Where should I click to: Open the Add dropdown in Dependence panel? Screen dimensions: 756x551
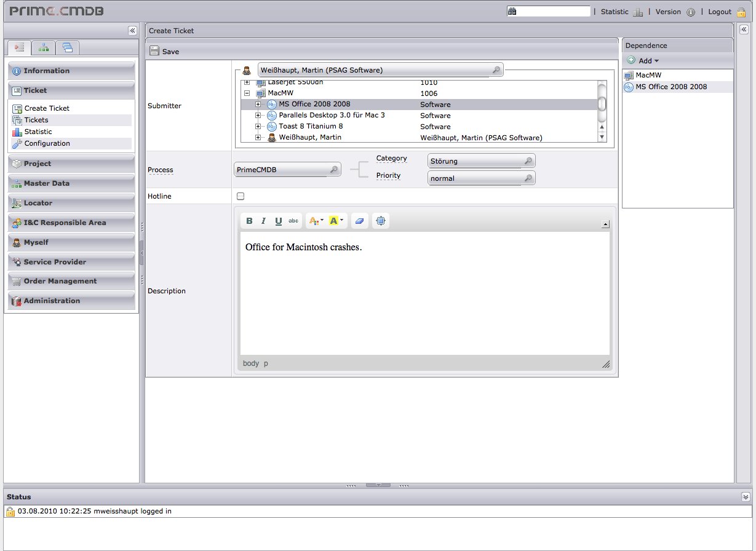(644, 61)
